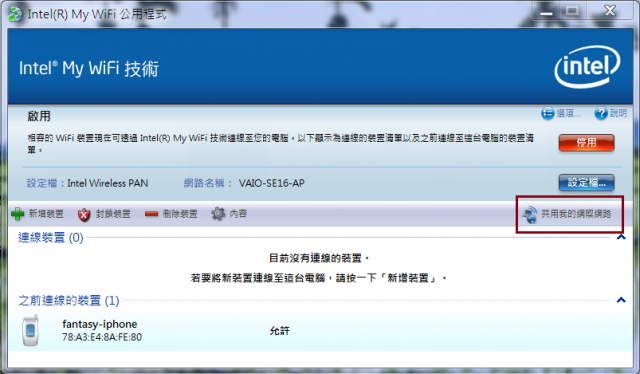Viewport: 640px width, 374px height.
Task: Collapse the 之前連線的裝置 (1) section chevron
Action: tap(621, 300)
